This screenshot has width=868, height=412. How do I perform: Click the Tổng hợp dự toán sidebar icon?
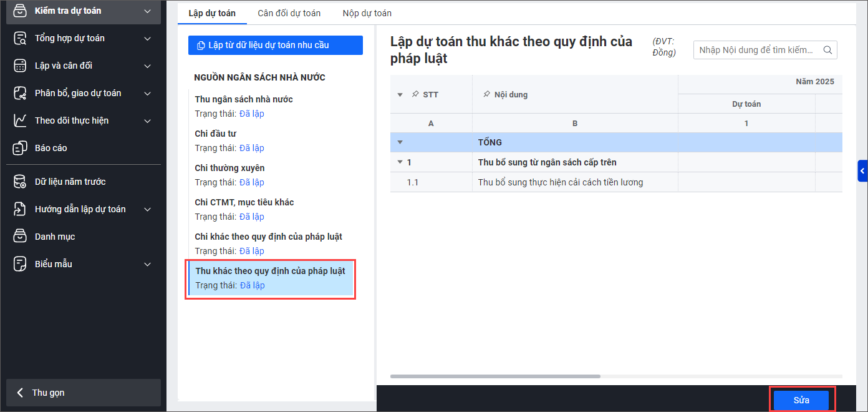21,38
